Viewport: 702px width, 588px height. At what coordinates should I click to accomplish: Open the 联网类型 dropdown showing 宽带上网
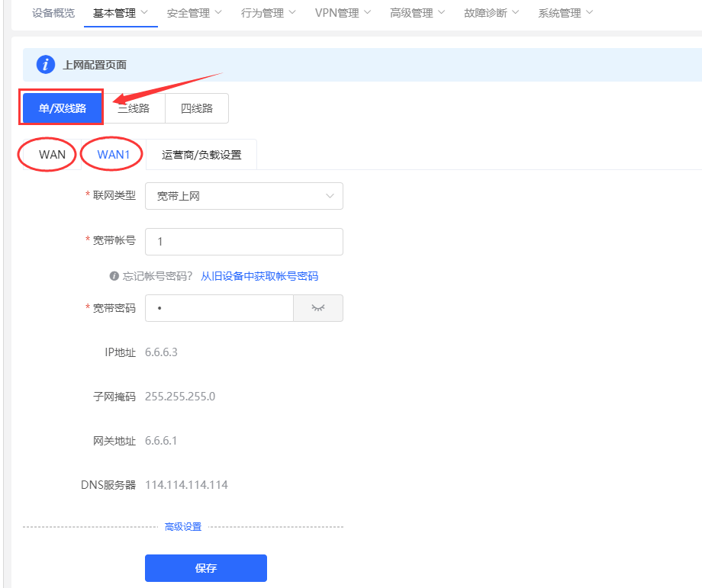point(243,196)
